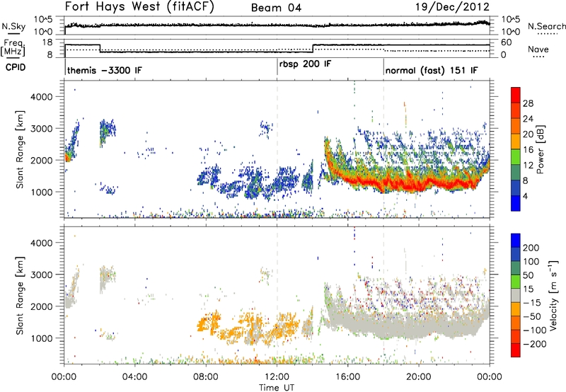Click the '1000' tick on velocity plot axis
This screenshot has height=392, width=566.
(41, 338)
